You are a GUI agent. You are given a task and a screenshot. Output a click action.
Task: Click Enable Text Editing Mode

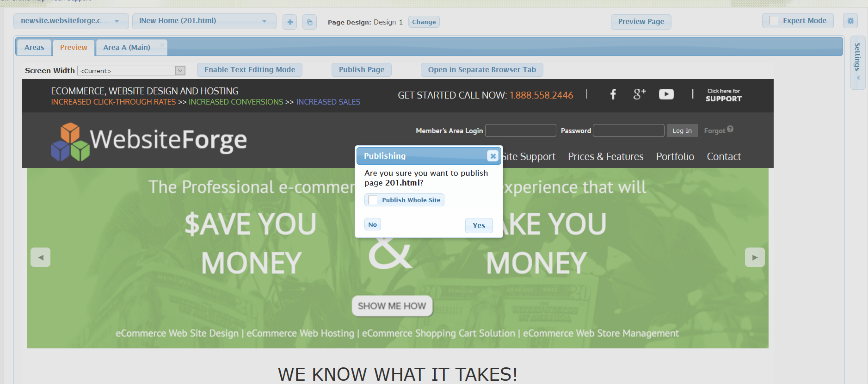(x=250, y=70)
